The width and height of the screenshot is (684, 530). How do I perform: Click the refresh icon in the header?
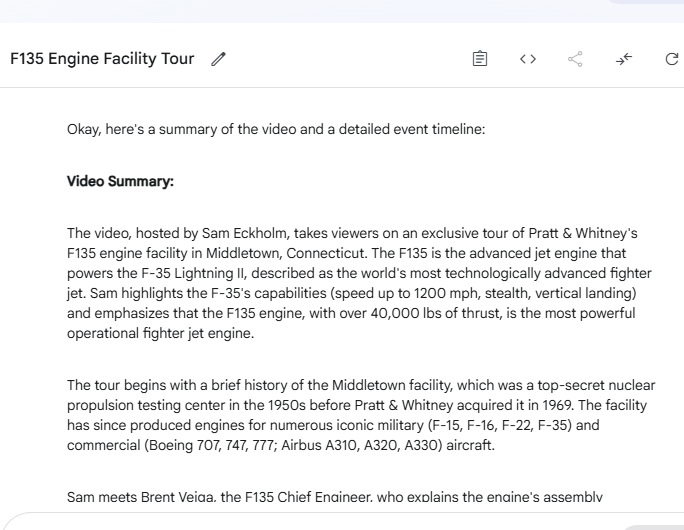pos(672,59)
